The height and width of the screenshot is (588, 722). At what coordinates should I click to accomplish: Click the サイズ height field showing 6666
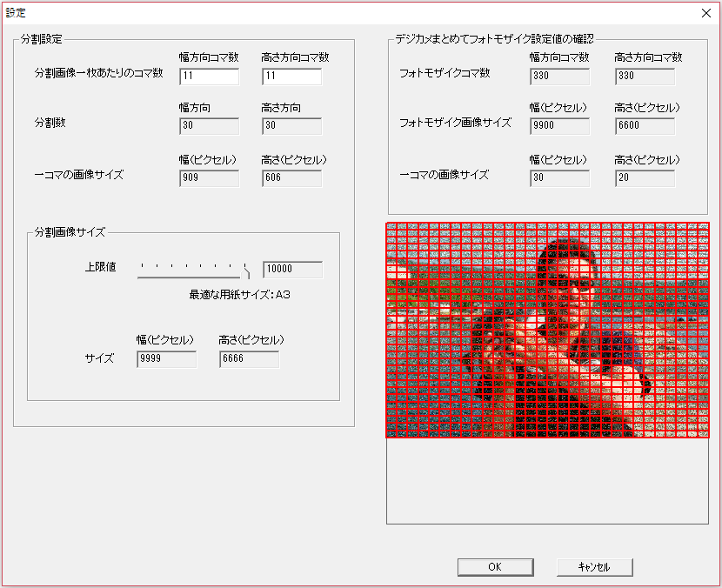249,359
